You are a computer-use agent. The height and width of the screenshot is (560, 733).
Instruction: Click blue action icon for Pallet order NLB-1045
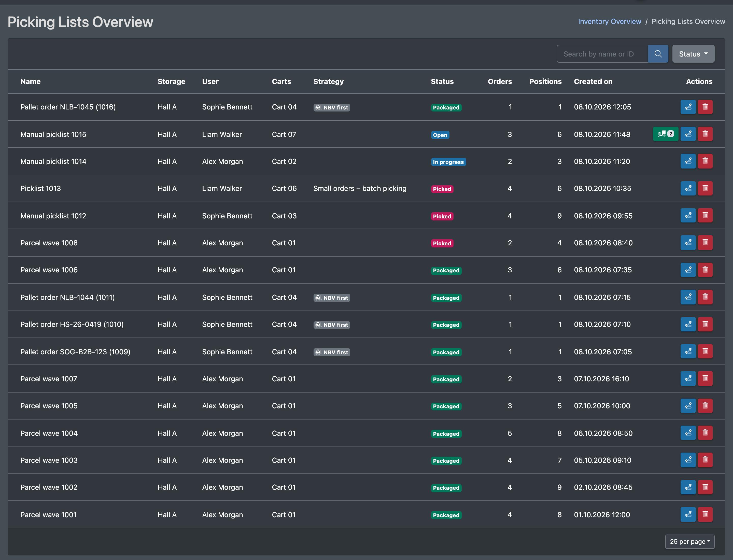click(x=688, y=107)
